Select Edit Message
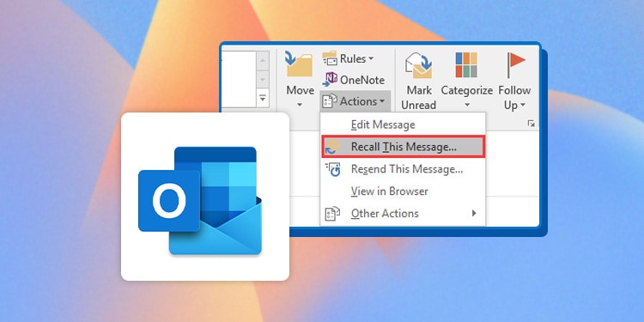 [x=403, y=125]
